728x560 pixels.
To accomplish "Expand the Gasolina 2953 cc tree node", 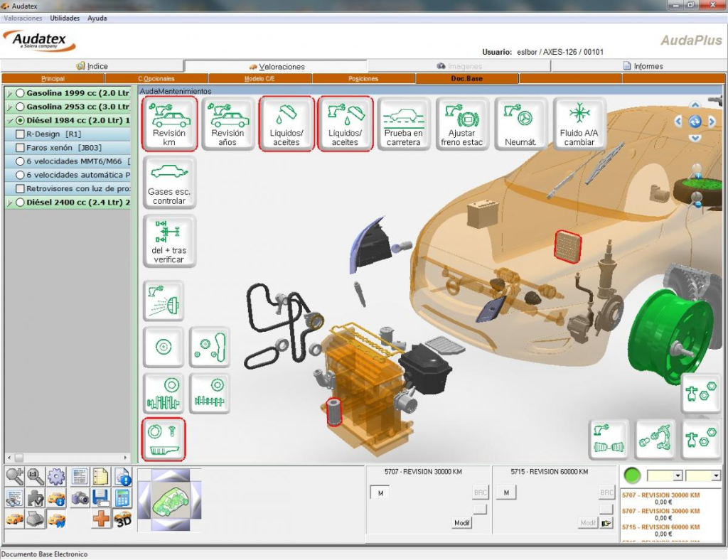I will [10, 107].
